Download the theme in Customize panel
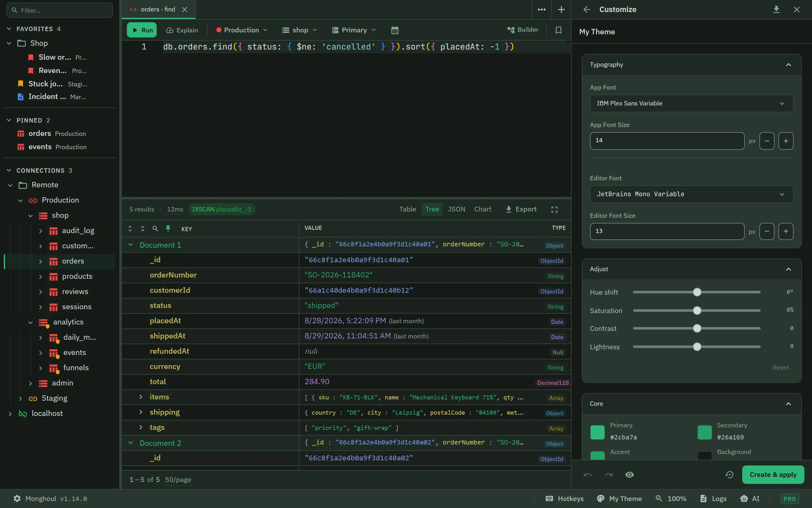This screenshot has height=508, width=812. [776, 10]
